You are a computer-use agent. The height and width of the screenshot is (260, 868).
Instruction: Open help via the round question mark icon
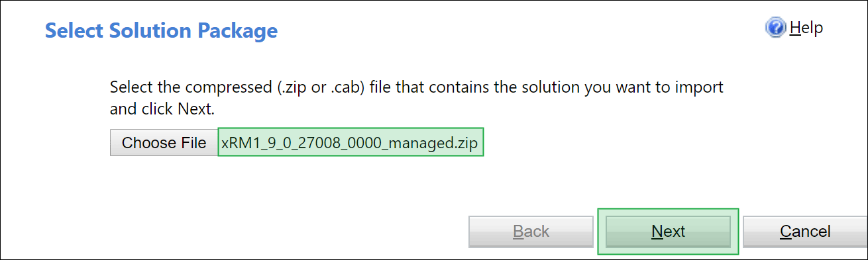pyautogui.click(x=775, y=28)
